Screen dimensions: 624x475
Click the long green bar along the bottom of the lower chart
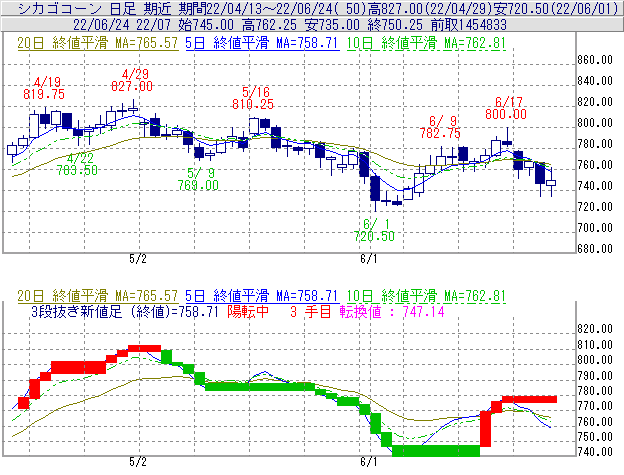tap(436, 451)
